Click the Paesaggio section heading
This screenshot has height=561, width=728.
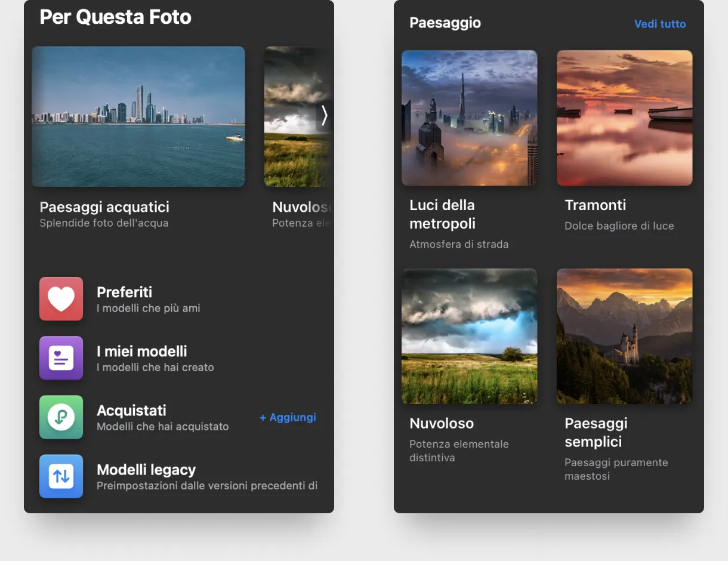point(445,23)
